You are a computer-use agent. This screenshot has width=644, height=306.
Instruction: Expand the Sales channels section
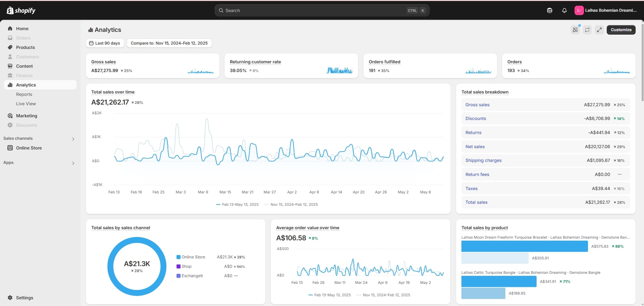click(x=73, y=139)
